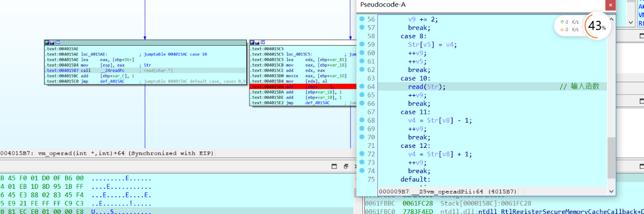Viewport: 644px width, 214px height.
Task: Click the 'lea edx, [ebp+var_81]' instruction
Action: click(x=317, y=60)
